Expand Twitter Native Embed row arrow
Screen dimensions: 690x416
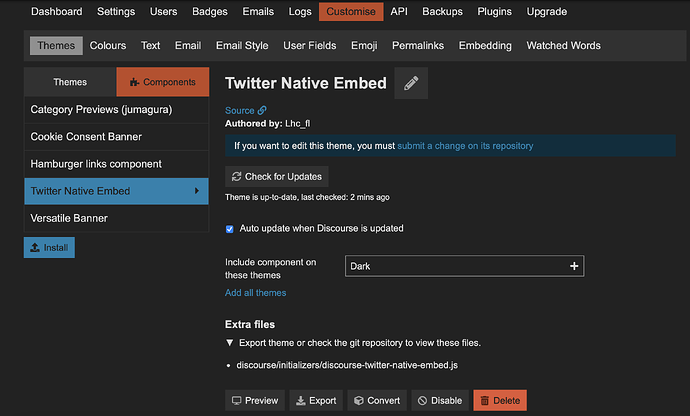(x=197, y=191)
